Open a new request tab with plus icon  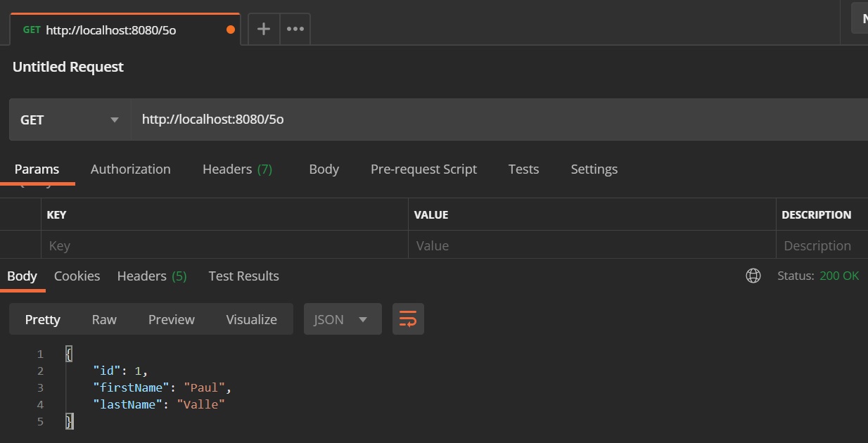264,30
